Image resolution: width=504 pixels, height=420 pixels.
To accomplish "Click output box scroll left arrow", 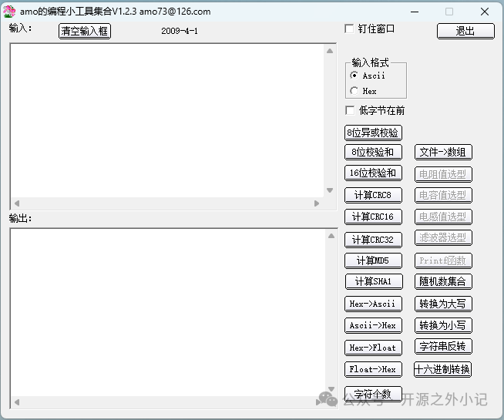I will point(17,402).
